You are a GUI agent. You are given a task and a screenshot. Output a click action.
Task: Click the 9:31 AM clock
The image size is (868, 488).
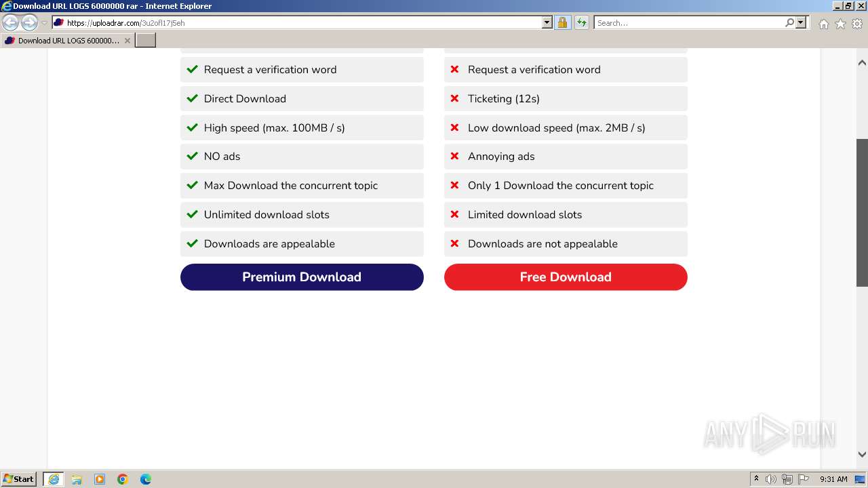coord(833,479)
